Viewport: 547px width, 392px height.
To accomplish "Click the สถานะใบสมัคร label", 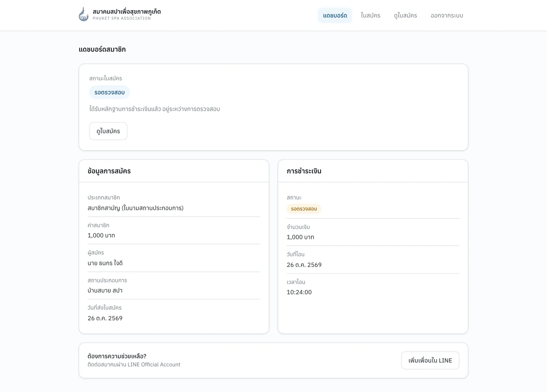I will (106, 78).
